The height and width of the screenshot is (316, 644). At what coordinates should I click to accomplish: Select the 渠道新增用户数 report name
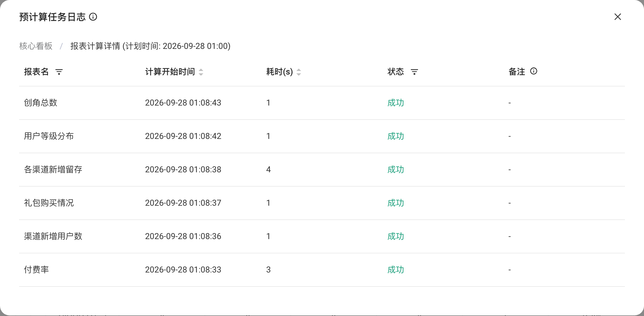[53, 236]
